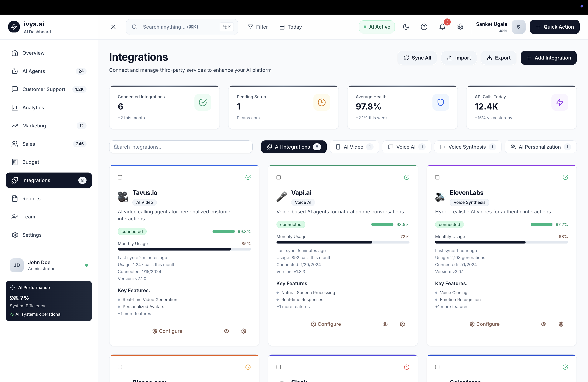The image size is (588, 382).
Task: Click ElevenLabs card gear icon
Action: (561, 324)
